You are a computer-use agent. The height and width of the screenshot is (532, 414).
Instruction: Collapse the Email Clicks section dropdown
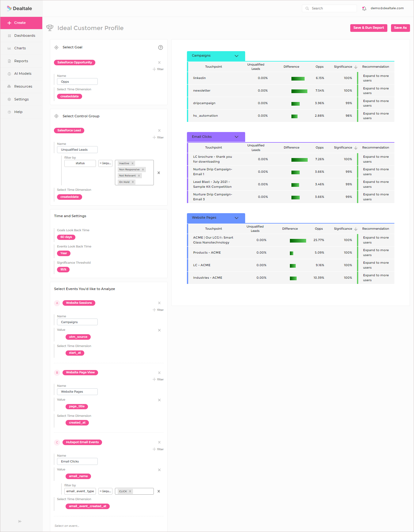(x=237, y=137)
